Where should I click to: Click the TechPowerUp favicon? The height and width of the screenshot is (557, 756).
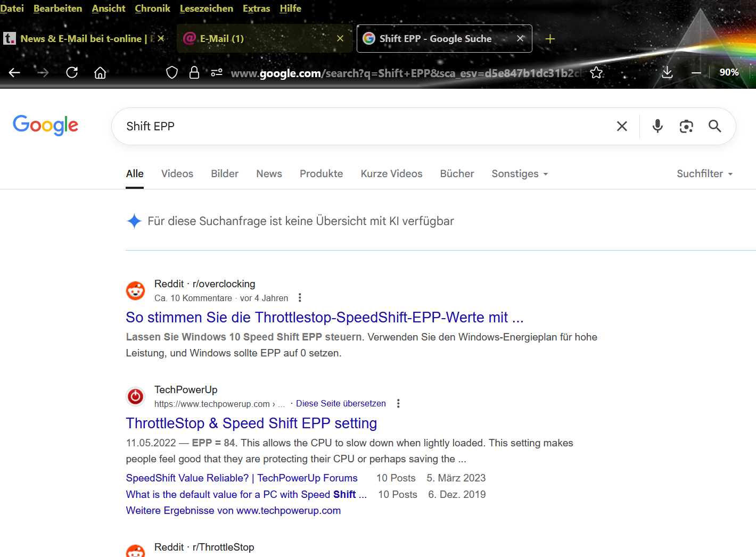coord(135,396)
